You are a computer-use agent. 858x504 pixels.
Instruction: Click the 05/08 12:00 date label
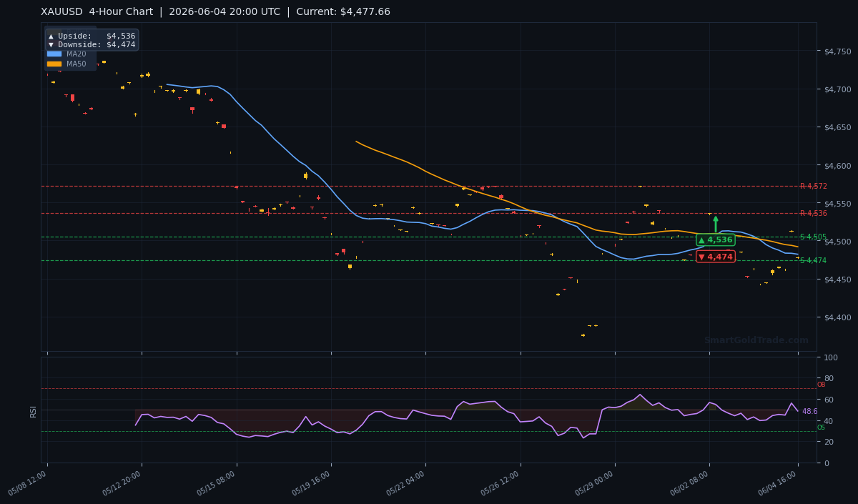click(x=29, y=483)
